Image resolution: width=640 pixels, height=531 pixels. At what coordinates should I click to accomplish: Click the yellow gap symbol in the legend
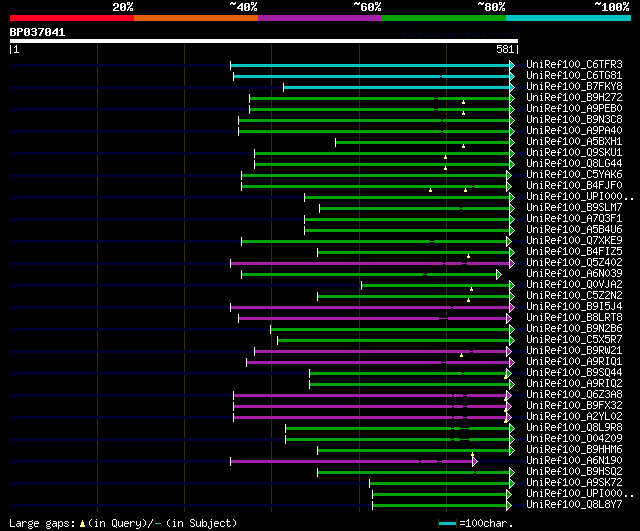point(82,523)
